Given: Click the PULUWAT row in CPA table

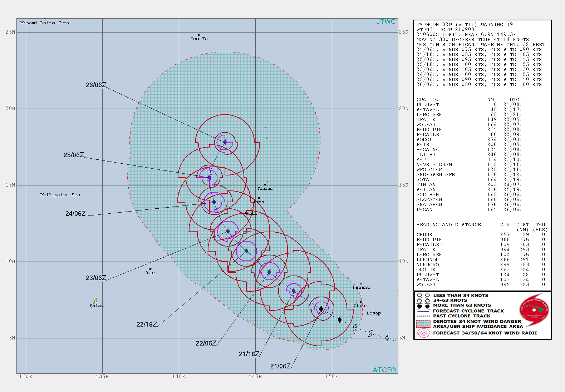Looking at the screenshot, I should coord(470,105).
